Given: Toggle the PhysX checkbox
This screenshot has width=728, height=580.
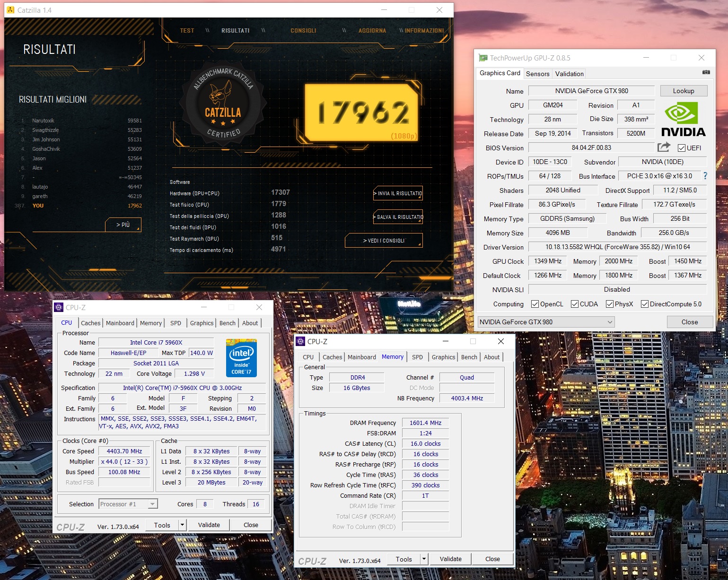Looking at the screenshot, I should 610,304.
